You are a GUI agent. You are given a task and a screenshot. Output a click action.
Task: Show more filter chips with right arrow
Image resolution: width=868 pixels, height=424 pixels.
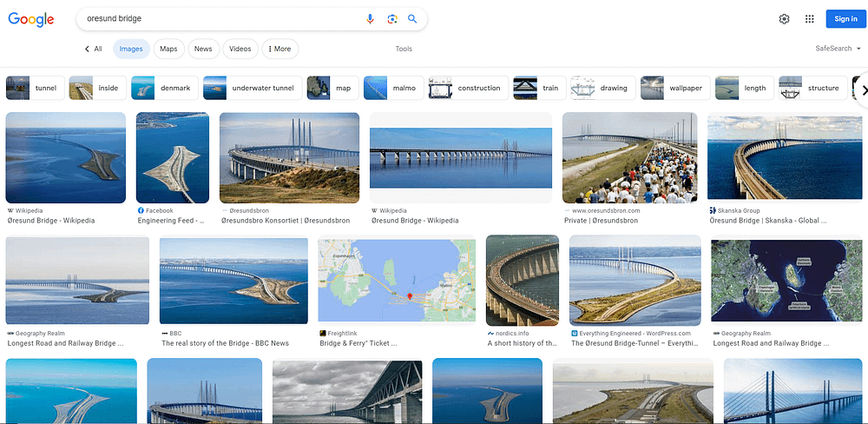pos(863,89)
